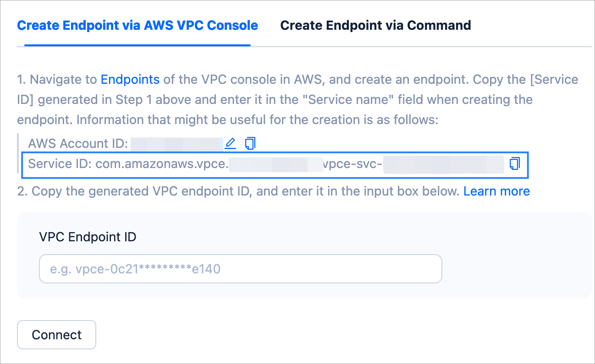The height and width of the screenshot is (364, 595).
Task: Click the Service ID: label
Action: click(60, 163)
